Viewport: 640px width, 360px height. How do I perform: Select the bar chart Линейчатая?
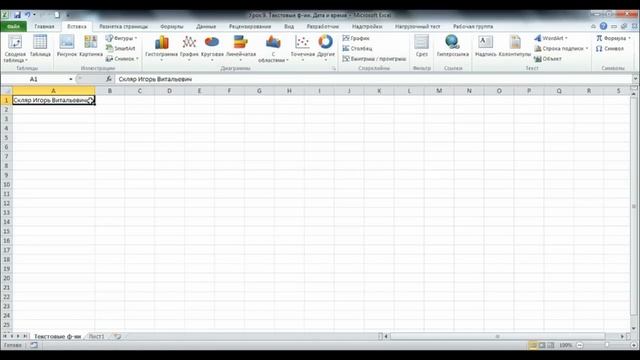(x=240, y=48)
